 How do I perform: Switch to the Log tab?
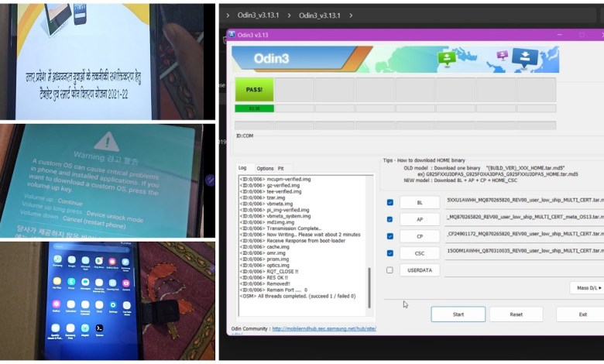[242, 168]
